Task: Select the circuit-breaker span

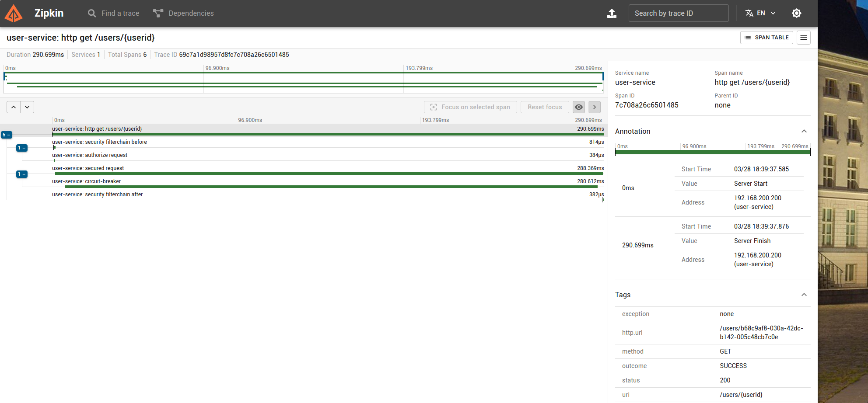Action: pos(328,183)
